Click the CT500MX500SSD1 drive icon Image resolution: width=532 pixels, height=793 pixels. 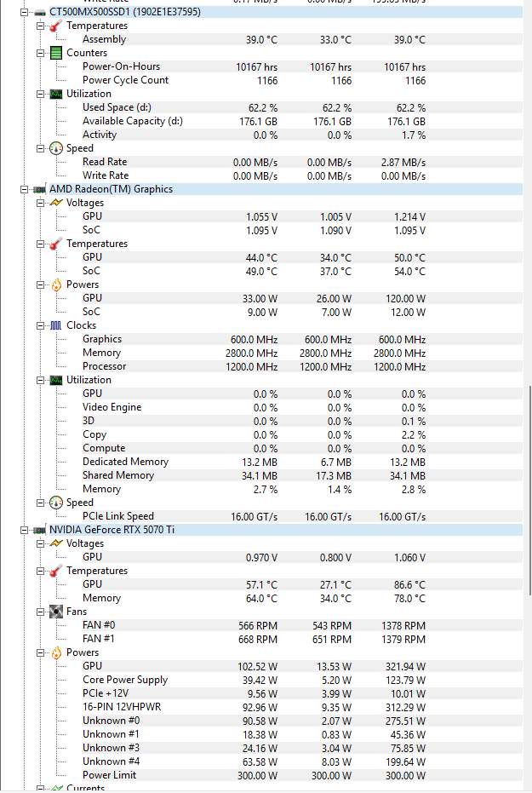40,12
